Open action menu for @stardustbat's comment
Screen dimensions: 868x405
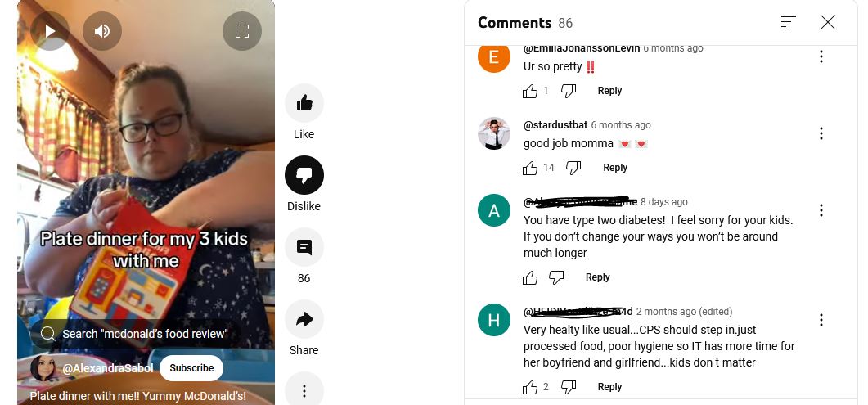tap(821, 133)
